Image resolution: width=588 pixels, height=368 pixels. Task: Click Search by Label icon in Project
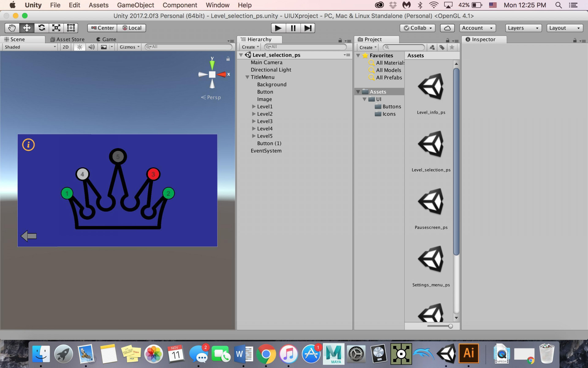(x=442, y=47)
